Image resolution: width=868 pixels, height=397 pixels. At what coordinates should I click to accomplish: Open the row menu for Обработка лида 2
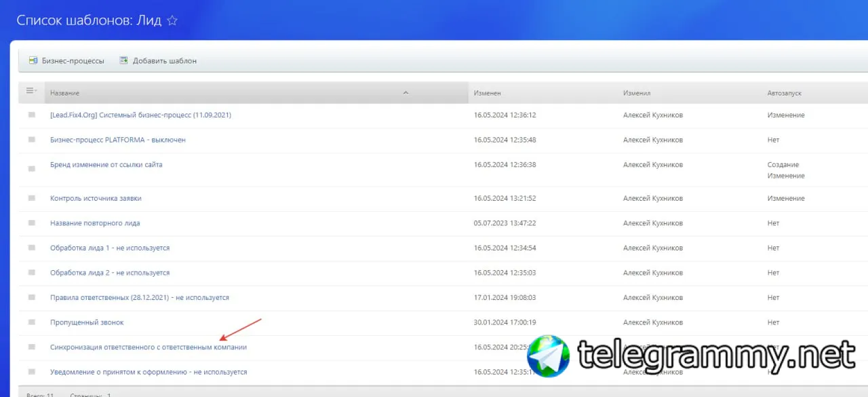click(x=31, y=273)
